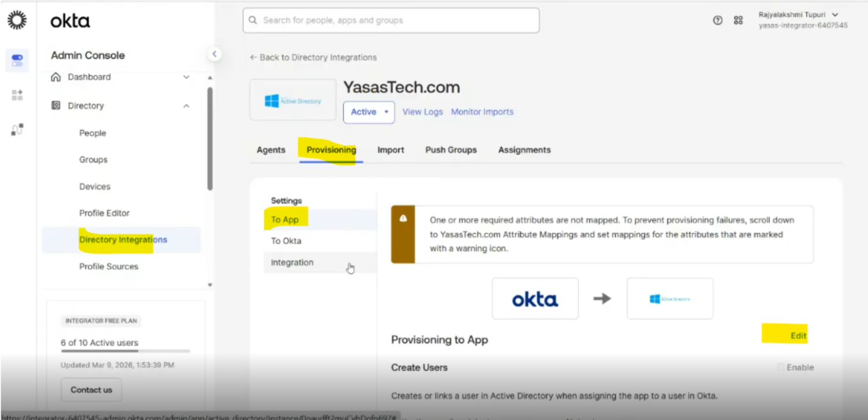Open the Admin Console switcher icon
This screenshot has height=420, width=868.
pos(17,60)
